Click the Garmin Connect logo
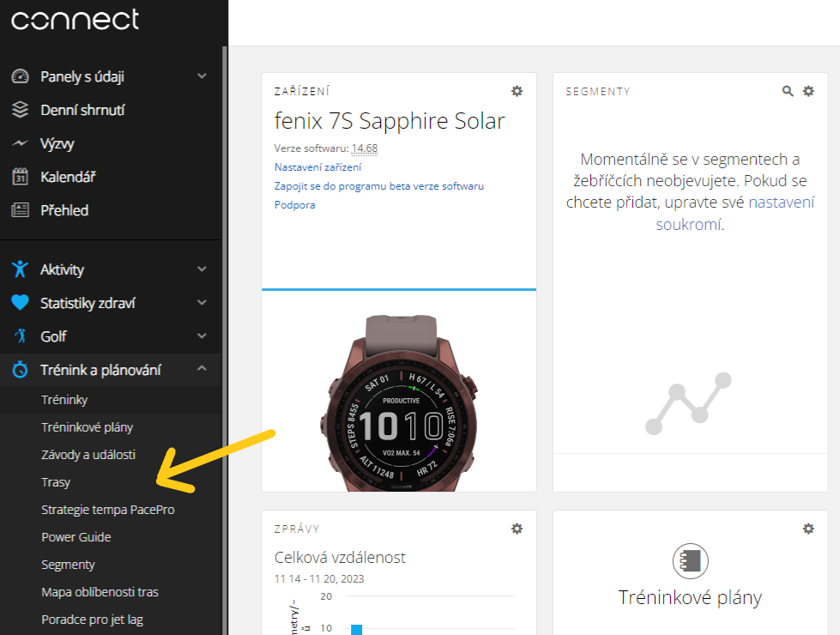The image size is (840, 635). click(x=75, y=20)
